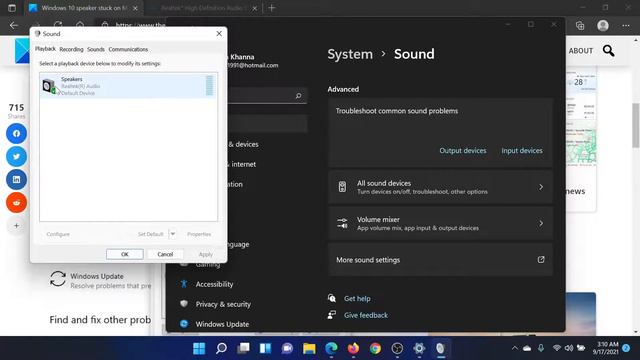
Task: Click browser back arrow button
Action: point(14,25)
